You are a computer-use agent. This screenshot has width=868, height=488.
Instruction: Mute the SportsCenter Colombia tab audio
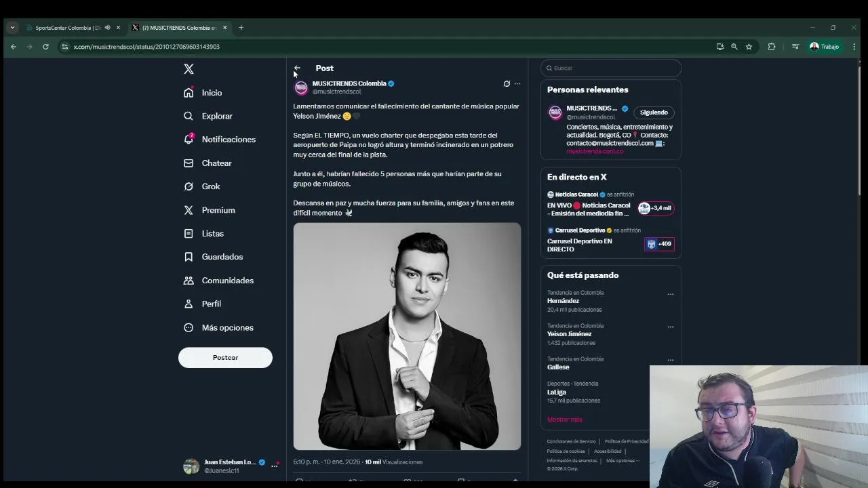point(107,28)
